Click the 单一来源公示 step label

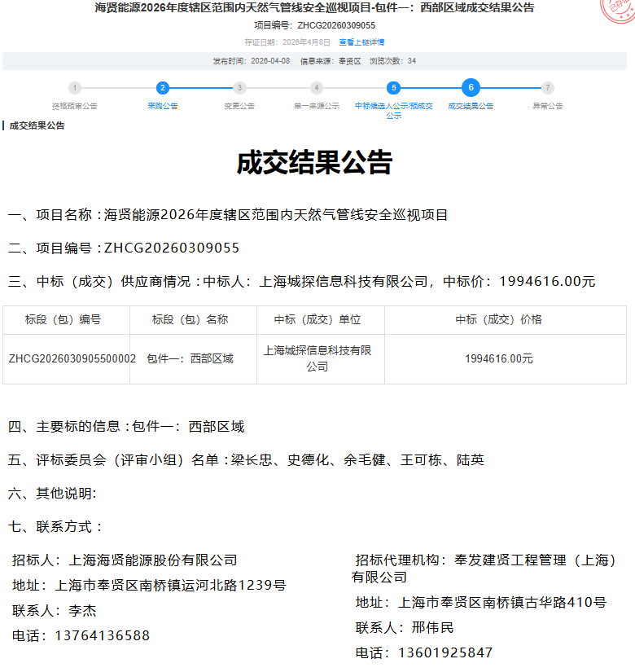click(x=317, y=106)
